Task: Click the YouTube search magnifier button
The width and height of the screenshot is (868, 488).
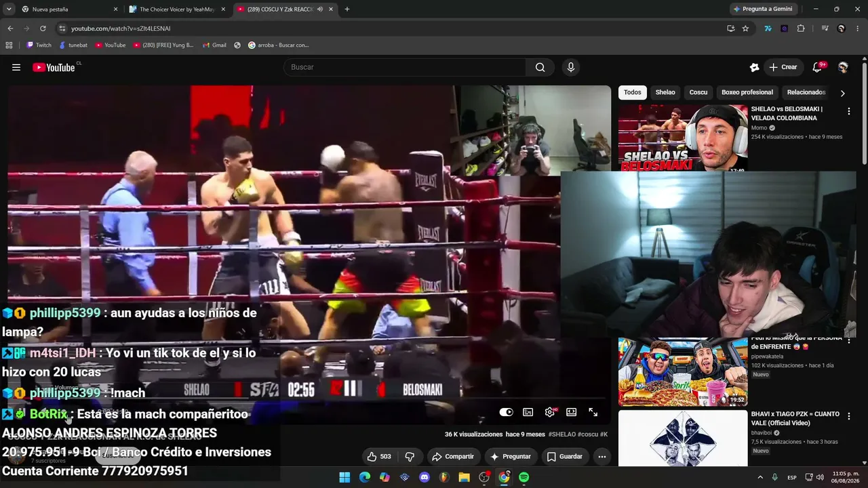Action: click(x=540, y=67)
